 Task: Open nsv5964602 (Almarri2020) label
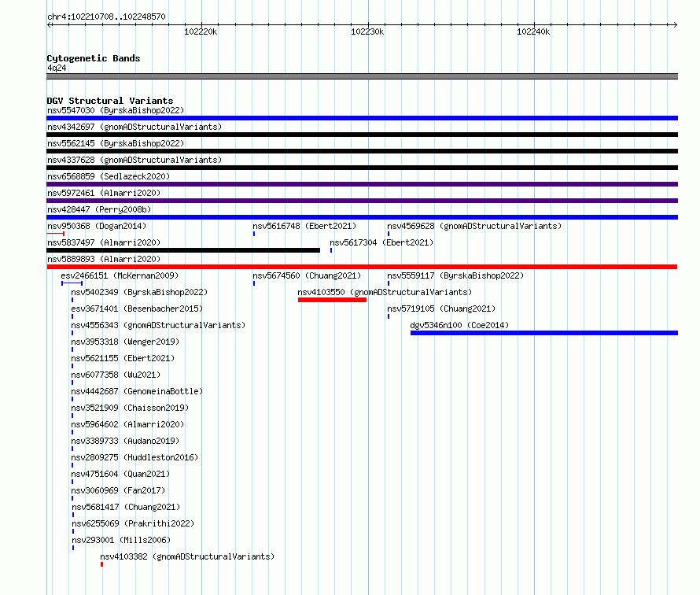127,424
